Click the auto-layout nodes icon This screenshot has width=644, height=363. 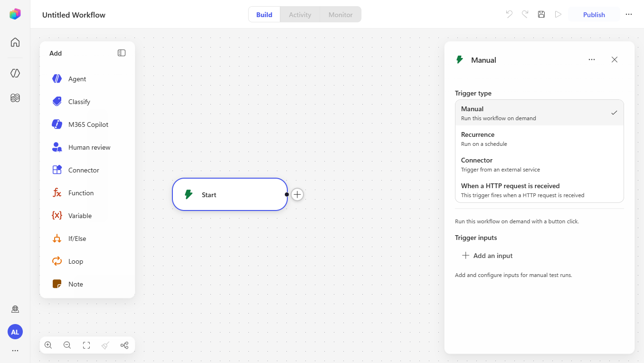click(x=124, y=345)
